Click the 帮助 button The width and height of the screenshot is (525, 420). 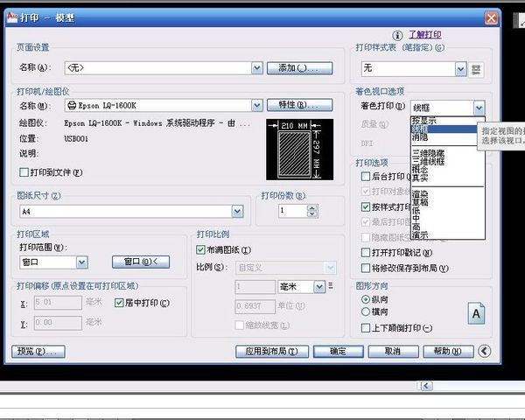coord(448,352)
